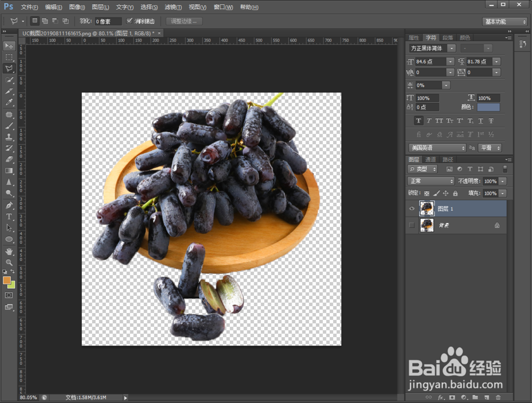Select the Ellipse shape tool

(9, 240)
